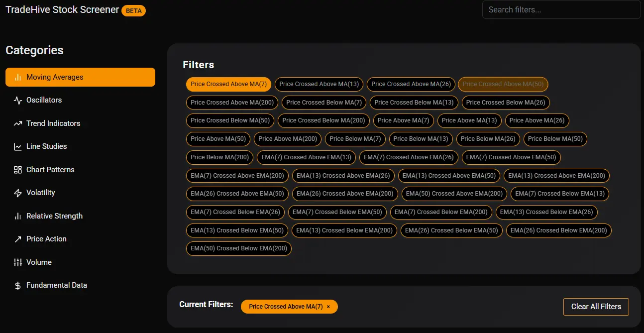Focus the Search filters input box
Screen dimensions: 644x333
coord(561,9)
